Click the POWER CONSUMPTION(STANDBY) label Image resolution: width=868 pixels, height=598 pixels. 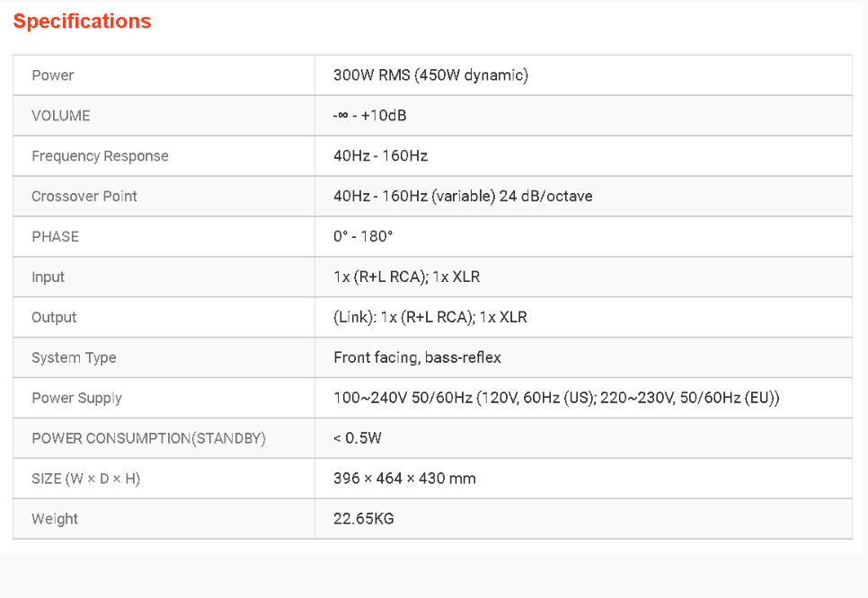click(148, 439)
